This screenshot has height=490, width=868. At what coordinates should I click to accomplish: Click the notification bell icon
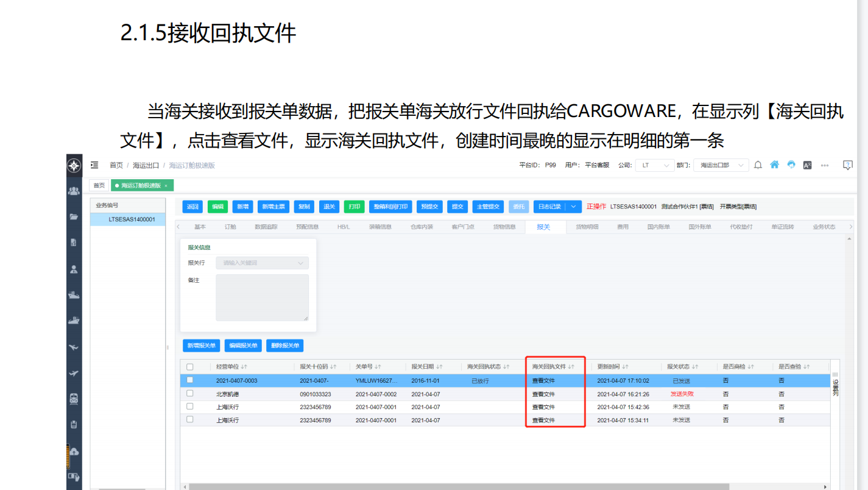coord(758,165)
